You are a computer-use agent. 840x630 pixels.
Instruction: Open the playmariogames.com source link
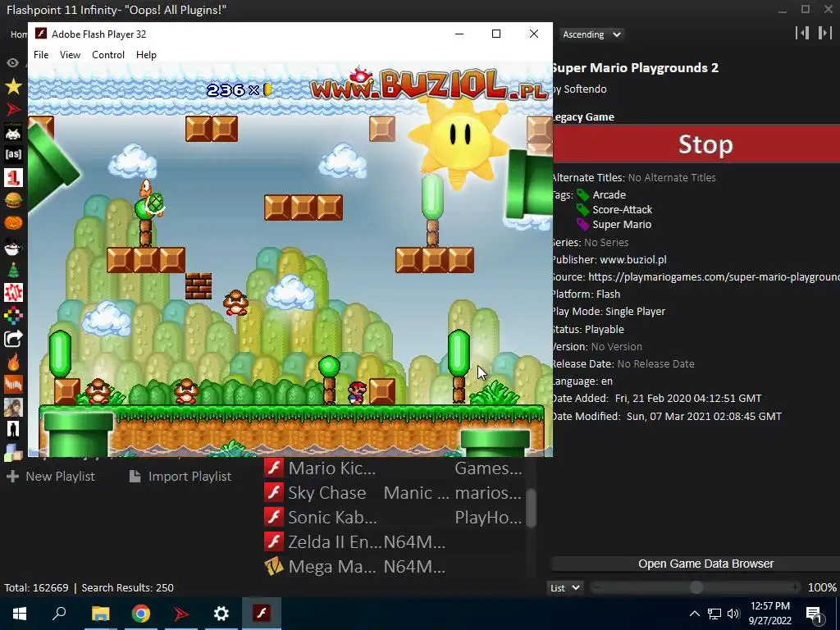714,277
